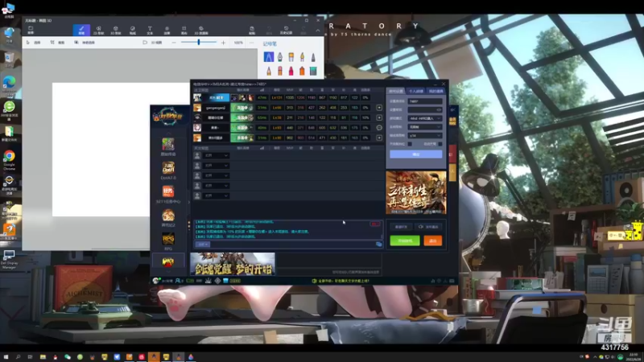Open the sword awakening banner ad at the bottom

[233, 264]
